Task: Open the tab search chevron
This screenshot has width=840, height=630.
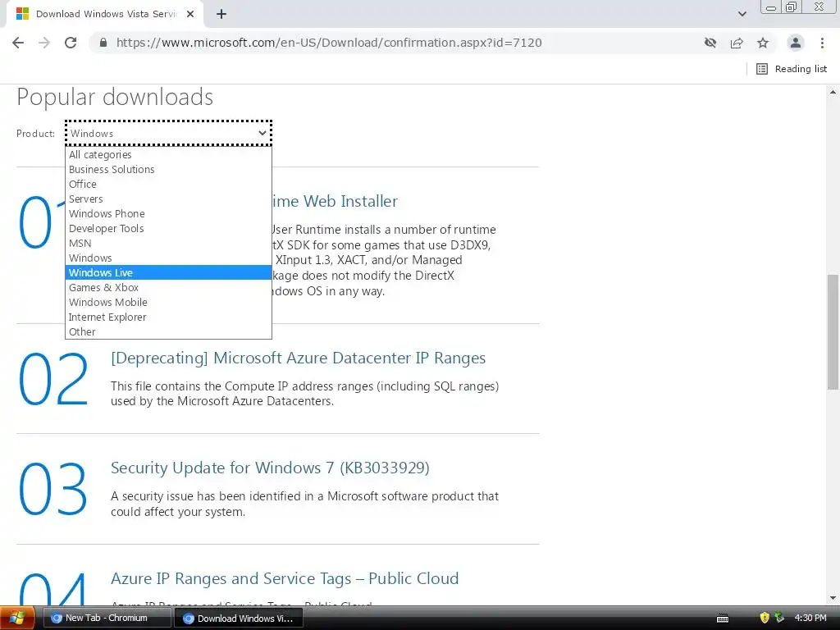Action: point(742,14)
